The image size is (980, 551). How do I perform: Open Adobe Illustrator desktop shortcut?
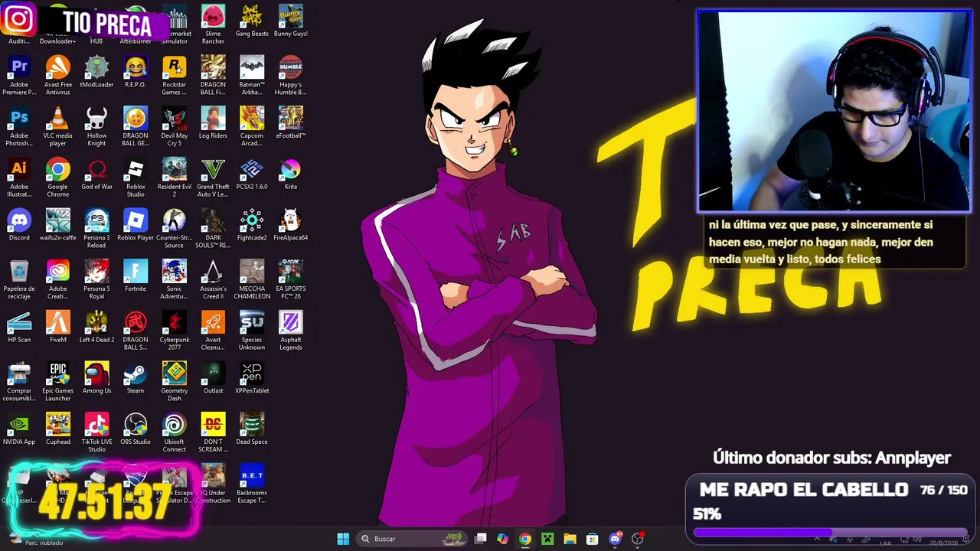pyautogui.click(x=19, y=178)
